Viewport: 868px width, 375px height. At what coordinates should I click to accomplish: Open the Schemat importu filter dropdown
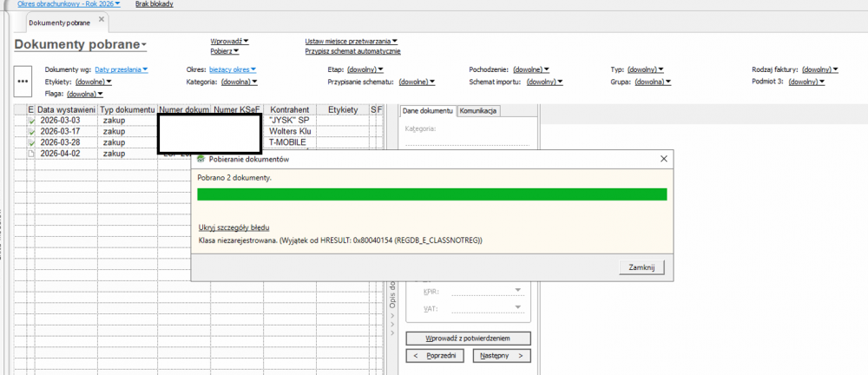545,82
